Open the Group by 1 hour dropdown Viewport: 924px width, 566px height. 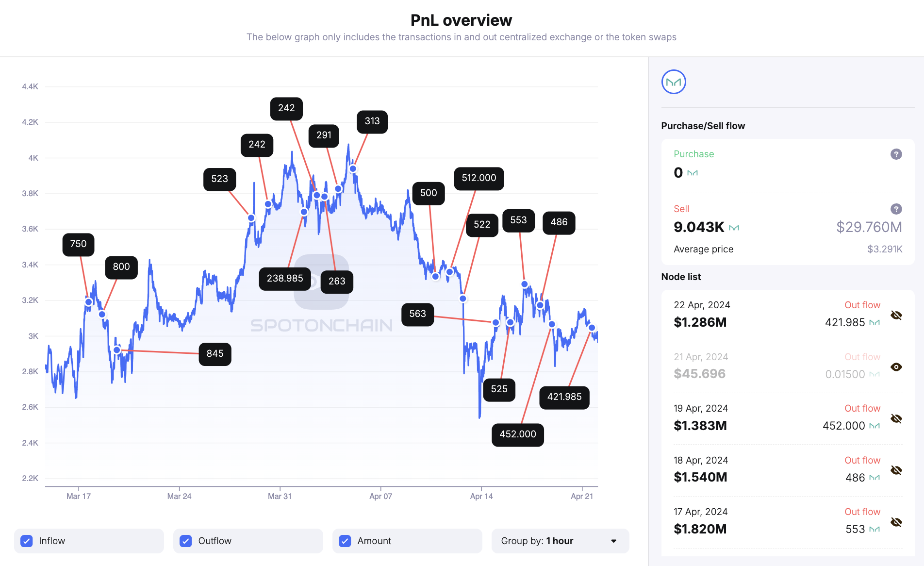pos(560,541)
